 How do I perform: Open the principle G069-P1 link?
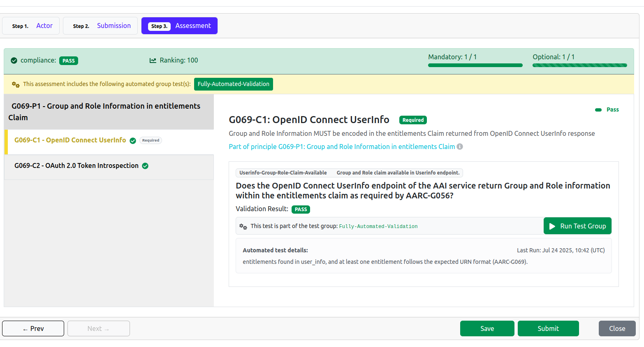pyautogui.click(x=342, y=147)
